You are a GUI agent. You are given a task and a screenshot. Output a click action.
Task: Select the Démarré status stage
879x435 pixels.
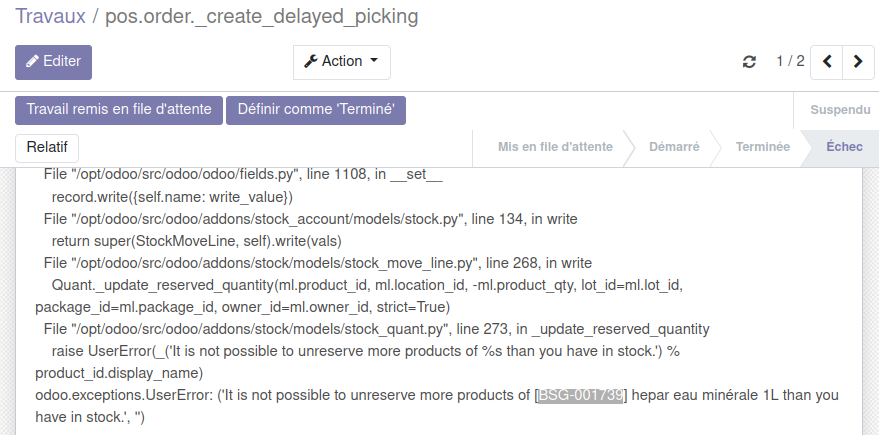click(x=673, y=147)
